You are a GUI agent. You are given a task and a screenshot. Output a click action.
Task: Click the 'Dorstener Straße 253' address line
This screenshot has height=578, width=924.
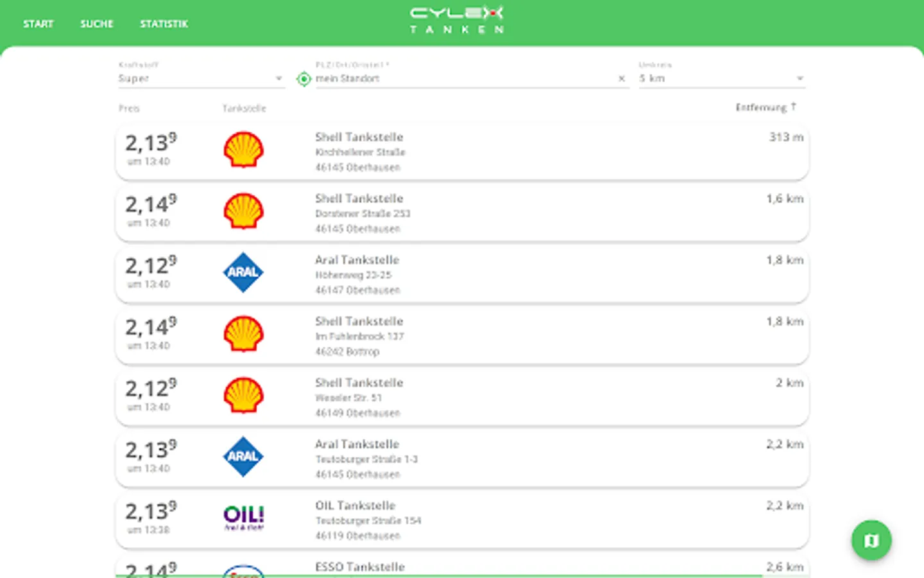tap(363, 214)
